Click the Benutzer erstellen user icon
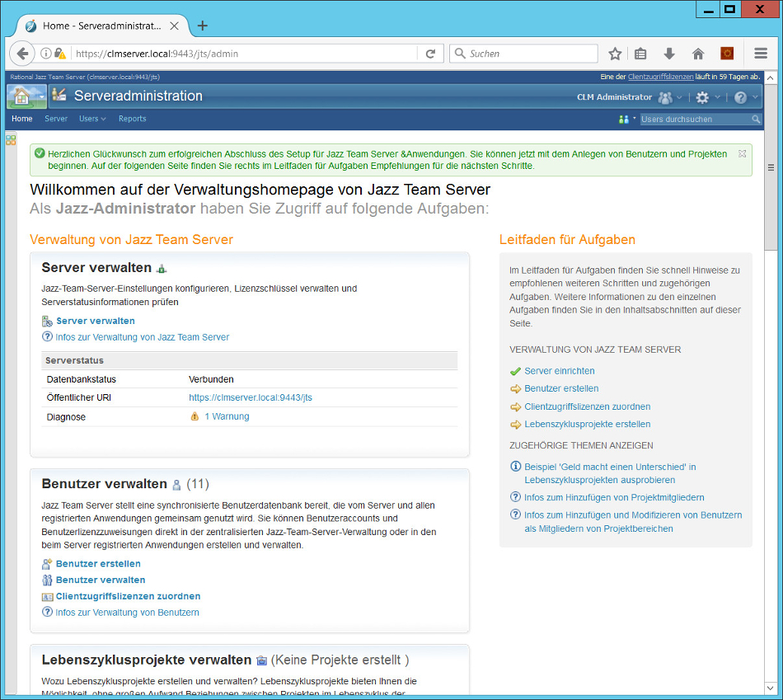 point(47,564)
